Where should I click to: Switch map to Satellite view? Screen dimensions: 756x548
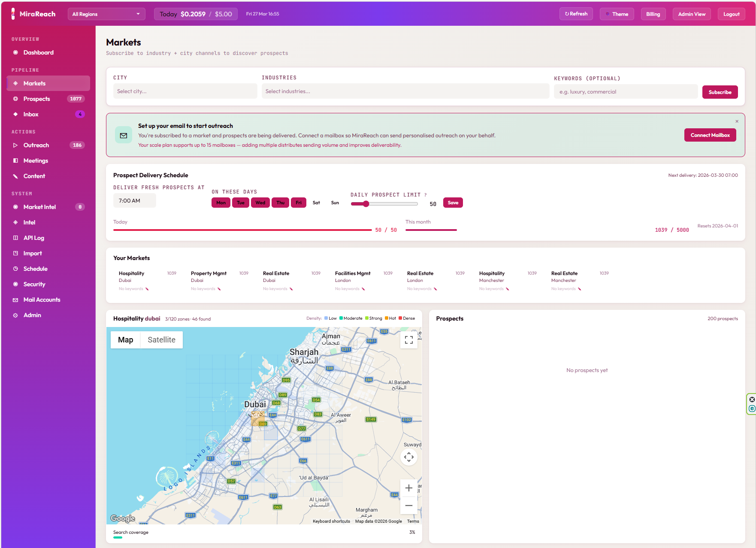tap(161, 340)
